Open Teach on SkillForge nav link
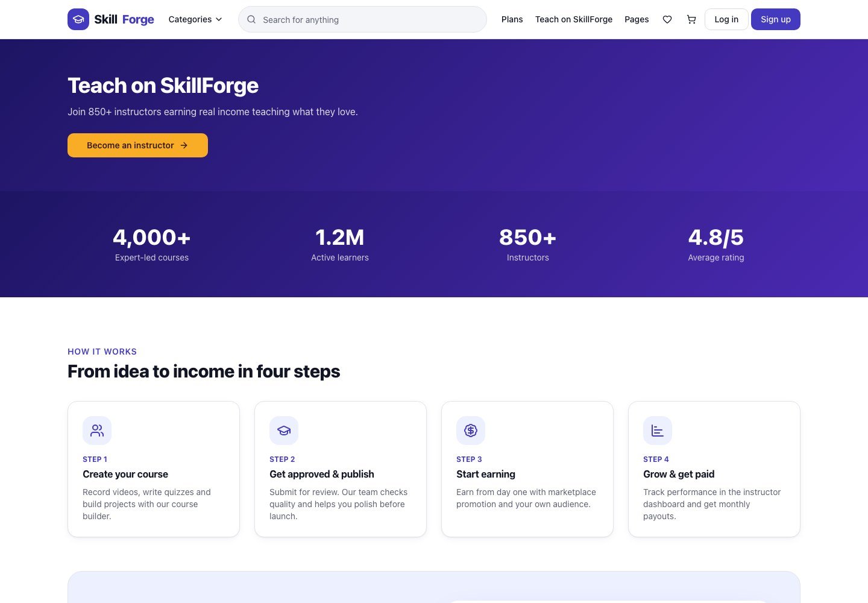Screen dimensions: 868x603 574,19
